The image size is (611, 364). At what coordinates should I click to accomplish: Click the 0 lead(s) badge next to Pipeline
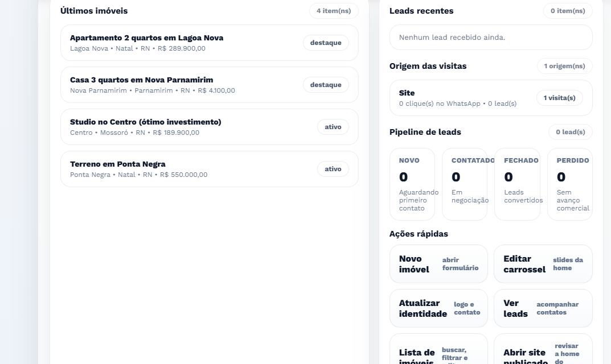571,132
